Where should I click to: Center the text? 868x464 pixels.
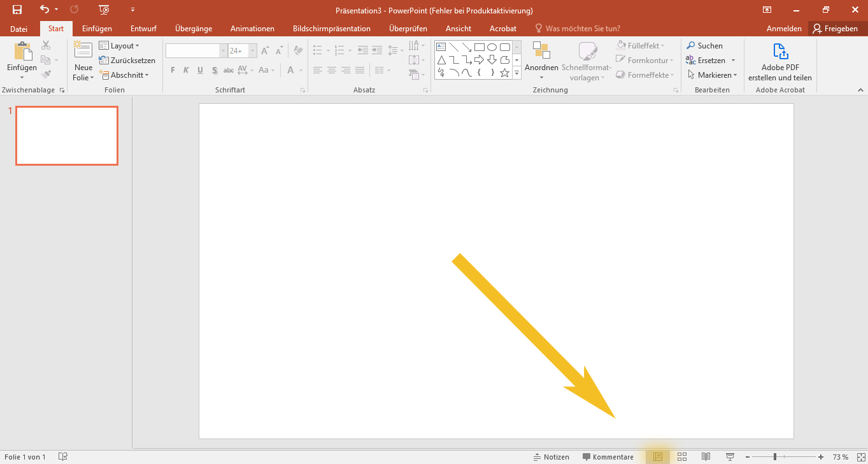point(331,70)
